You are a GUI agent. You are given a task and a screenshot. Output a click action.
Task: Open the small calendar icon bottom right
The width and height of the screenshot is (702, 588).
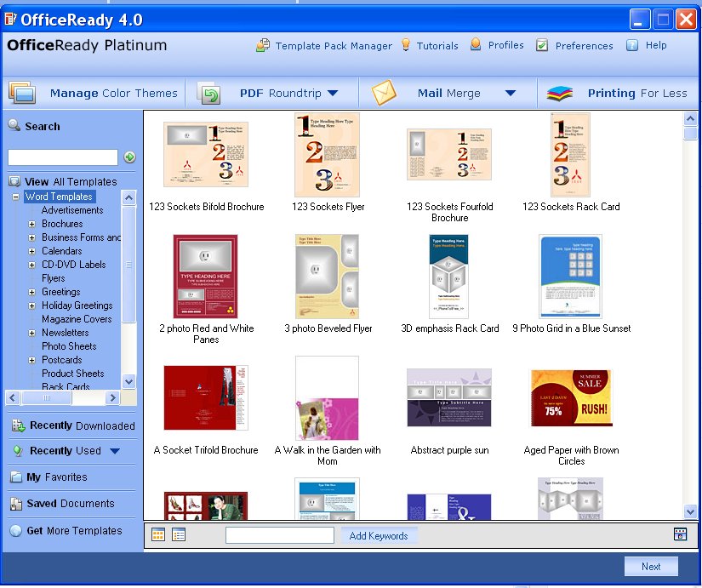pyautogui.click(x=680, y=535)
